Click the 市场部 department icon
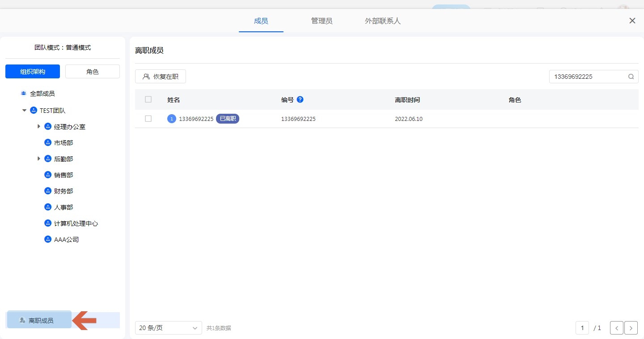This screenshot has width=644, height=339. click(x=48, y=143)
